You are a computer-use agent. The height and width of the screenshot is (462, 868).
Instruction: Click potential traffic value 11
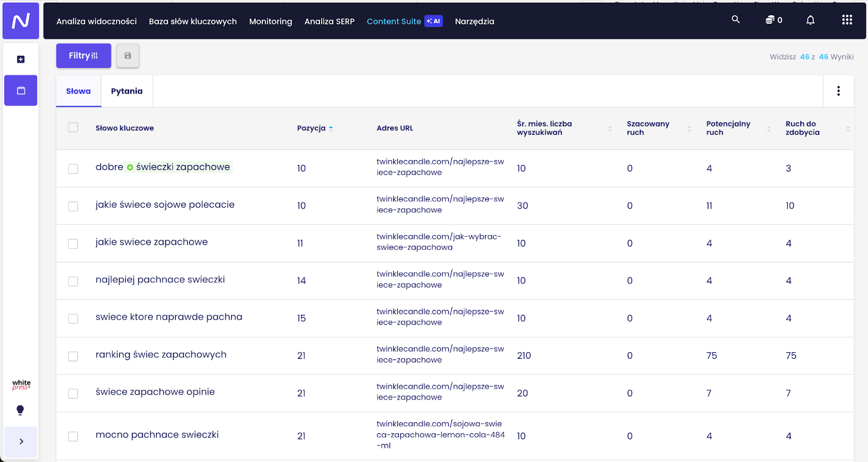[x=709, y=206]
